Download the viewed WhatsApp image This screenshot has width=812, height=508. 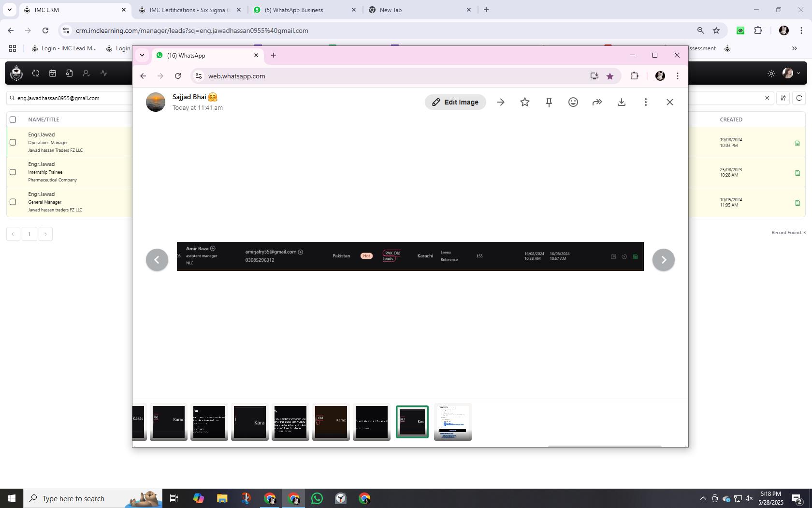pyautogui.click(x=622, y=102)
